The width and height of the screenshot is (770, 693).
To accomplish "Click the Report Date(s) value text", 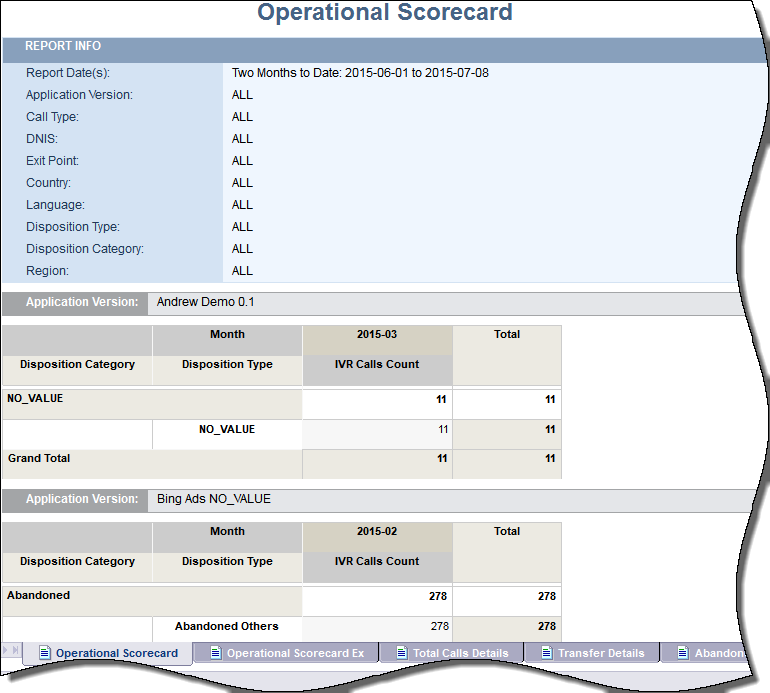I will click(x=360, y=73).
